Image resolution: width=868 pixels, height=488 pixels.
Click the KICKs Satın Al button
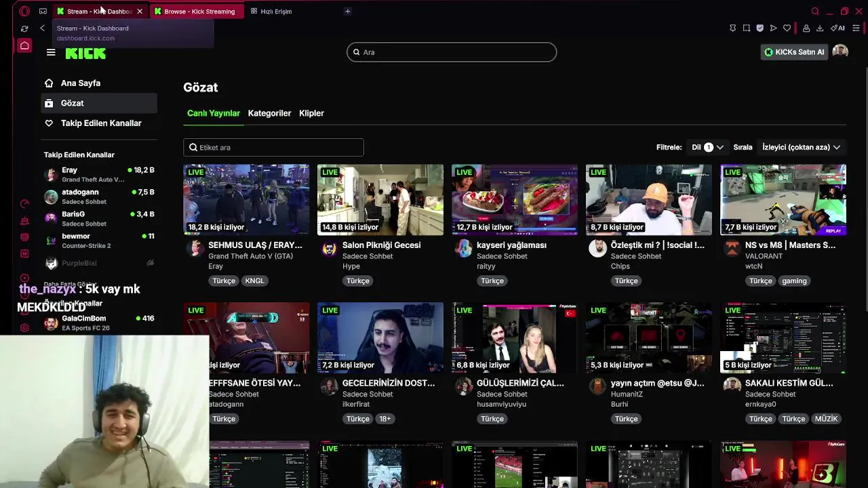[793, 52]
